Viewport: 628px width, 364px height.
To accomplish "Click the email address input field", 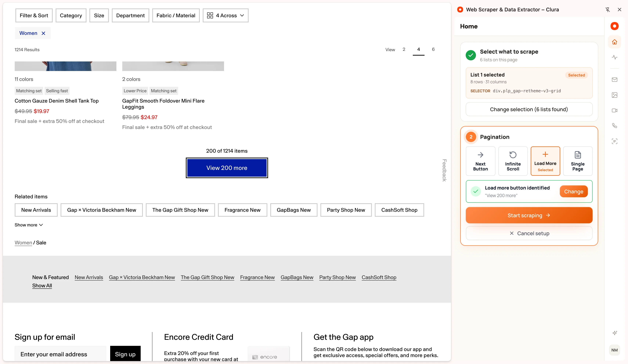I will [60, 354].
